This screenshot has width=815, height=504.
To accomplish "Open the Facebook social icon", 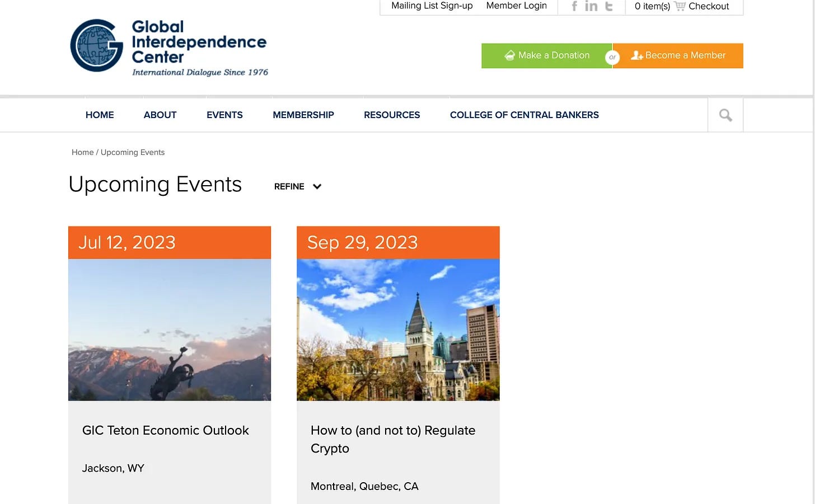I will pyautogui.click(x=574, y=6).
